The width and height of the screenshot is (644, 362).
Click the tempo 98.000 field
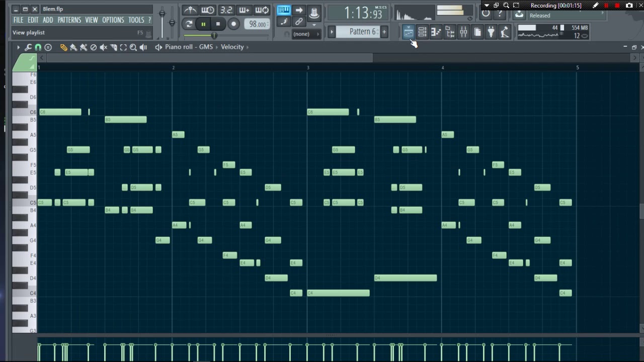click(258, 24)
